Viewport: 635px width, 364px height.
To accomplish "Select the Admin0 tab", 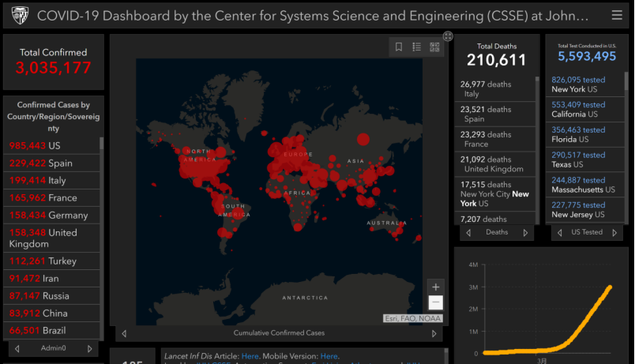I will pos(53,348).
